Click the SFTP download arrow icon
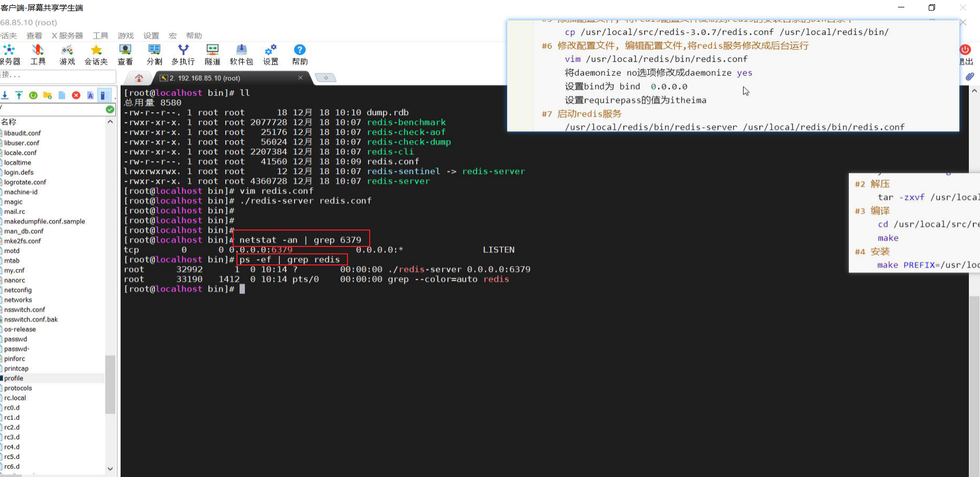 click(x=5, y=95)
